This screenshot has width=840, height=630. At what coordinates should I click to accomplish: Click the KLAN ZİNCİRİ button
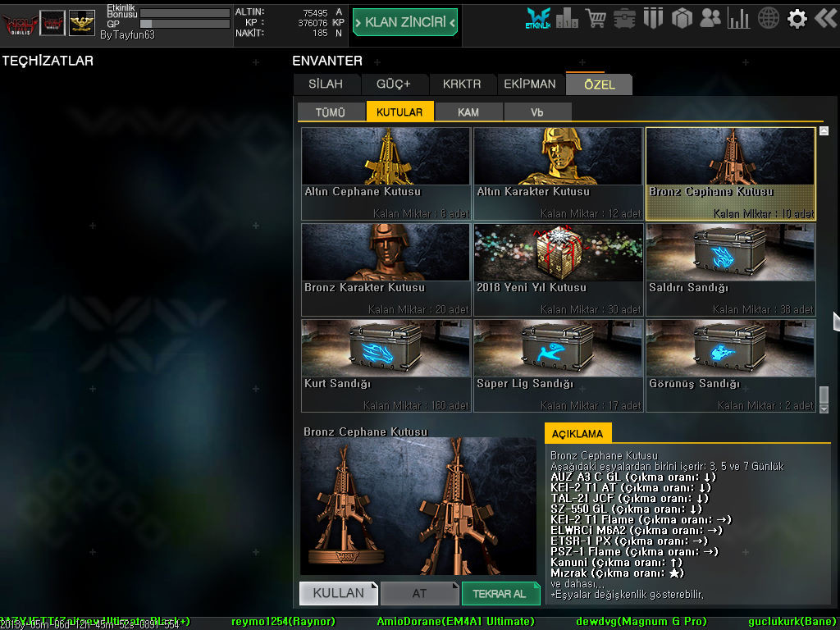(405, 22)
